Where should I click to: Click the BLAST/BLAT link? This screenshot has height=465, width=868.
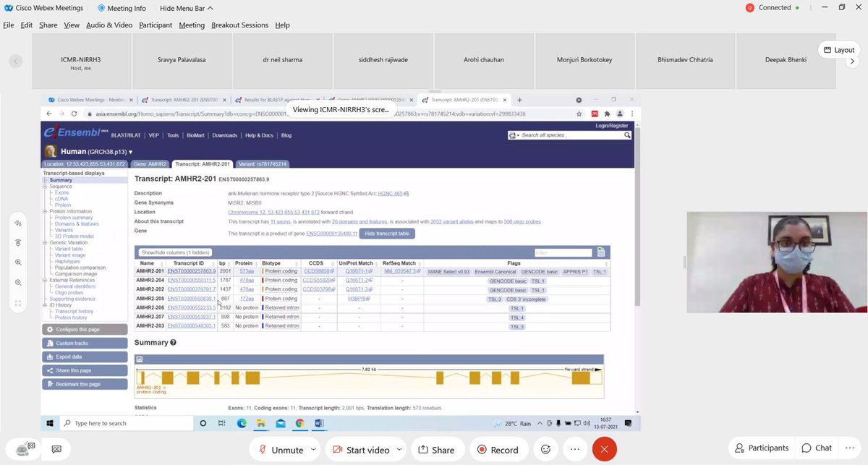127,135
